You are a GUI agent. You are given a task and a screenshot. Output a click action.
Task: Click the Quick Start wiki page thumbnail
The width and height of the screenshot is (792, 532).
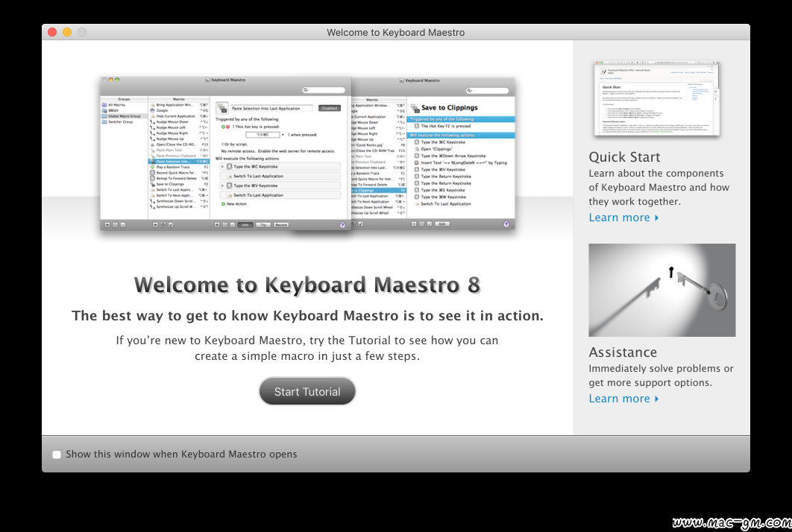coord(657,99)
